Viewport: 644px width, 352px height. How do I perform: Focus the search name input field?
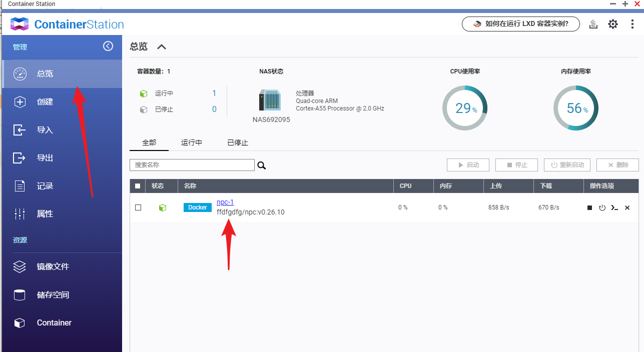pos(192,165)
